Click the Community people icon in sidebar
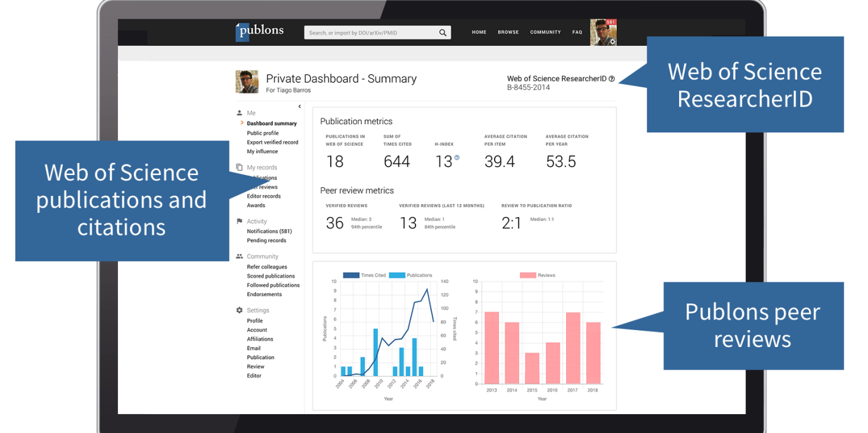Viewport: 868px width, 433px height. pyautogui.click(x=239, y=256)
